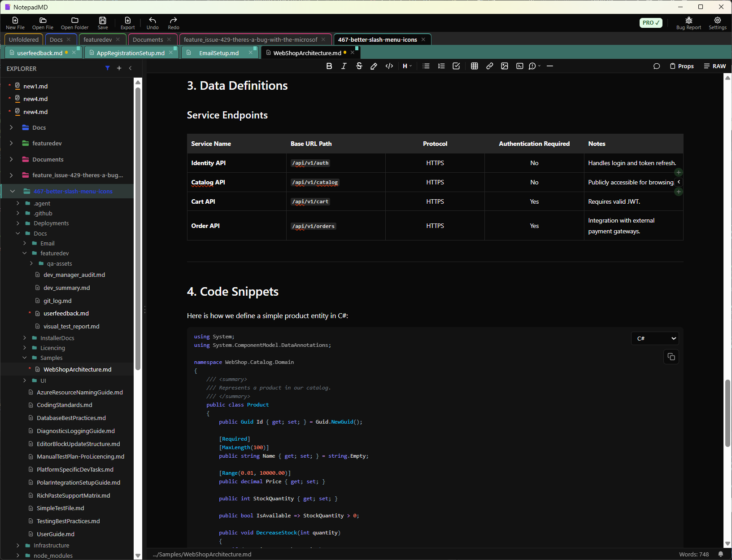
Task: Filter the Explorer files
Action: pyautogui.click(x=108, y=68)
